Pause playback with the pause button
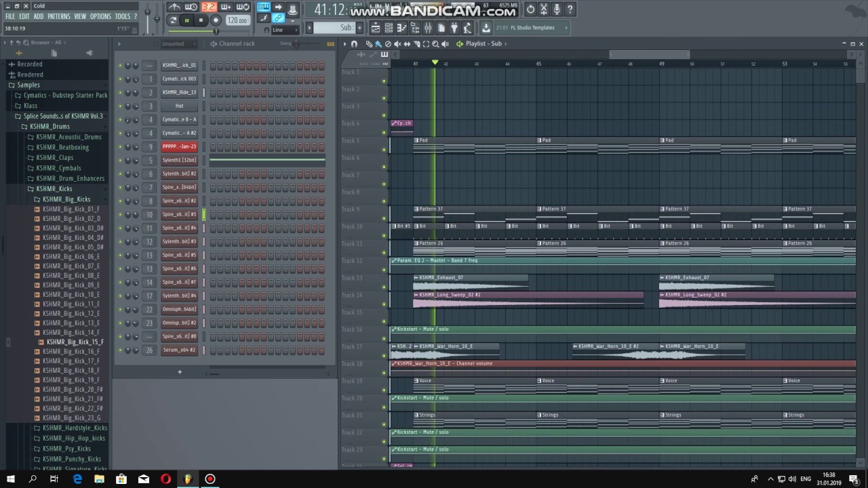The image size is (868, 488). point(186,20)
